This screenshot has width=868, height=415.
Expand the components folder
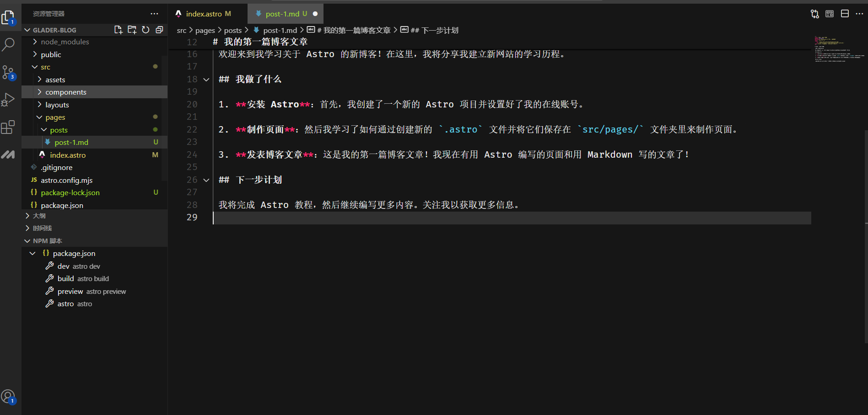click(x=65, y=92)
